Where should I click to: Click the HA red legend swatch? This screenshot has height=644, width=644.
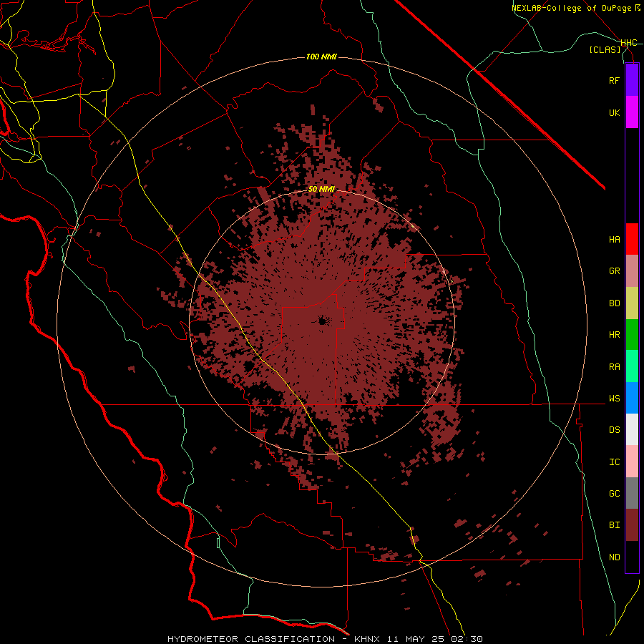(632, 239)
